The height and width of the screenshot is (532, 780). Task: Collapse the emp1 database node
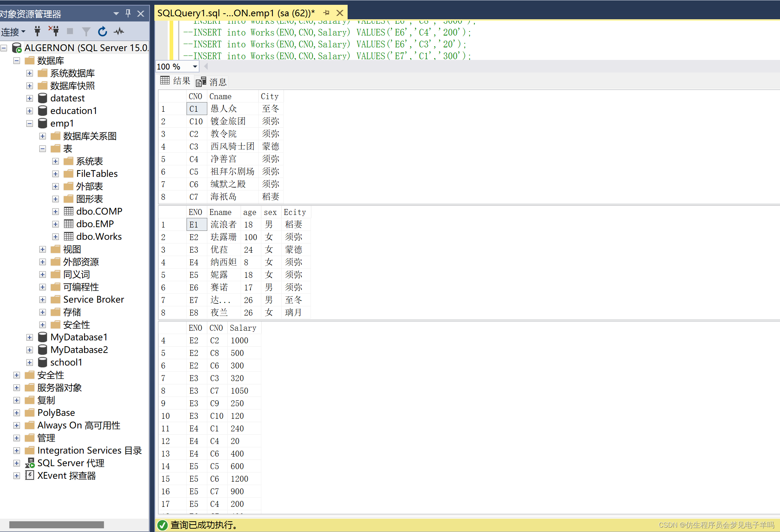[x=30, y=124]
